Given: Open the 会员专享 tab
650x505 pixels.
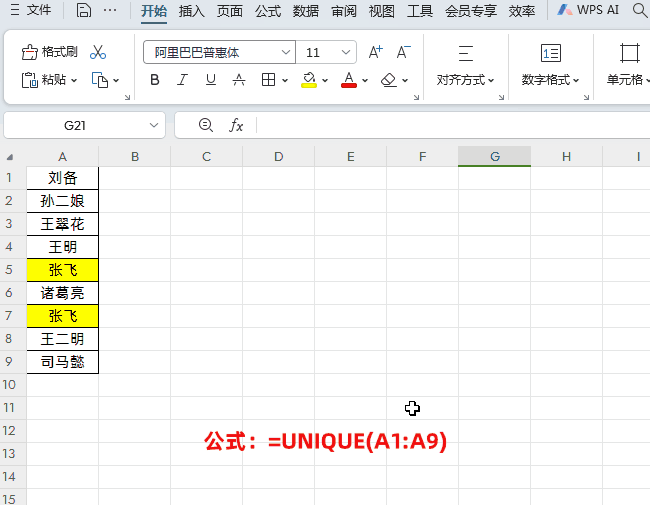Looking at the screenshot, I should coord(471,11).
